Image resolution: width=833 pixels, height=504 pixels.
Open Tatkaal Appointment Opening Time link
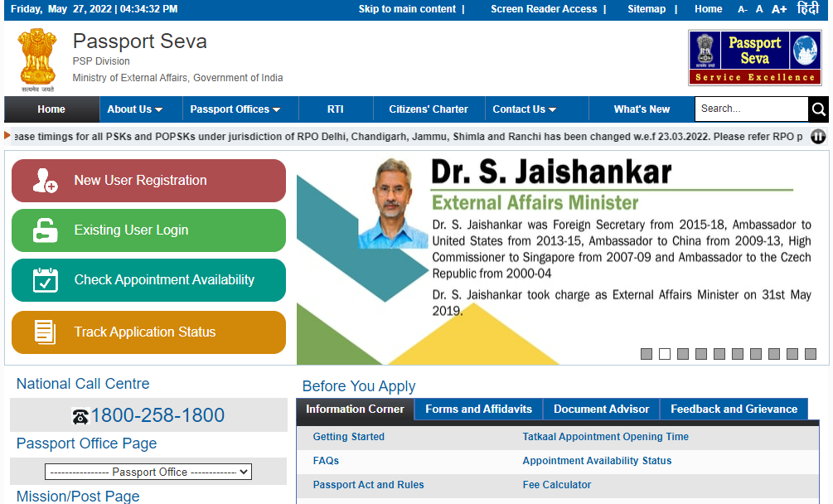point(606,437)
